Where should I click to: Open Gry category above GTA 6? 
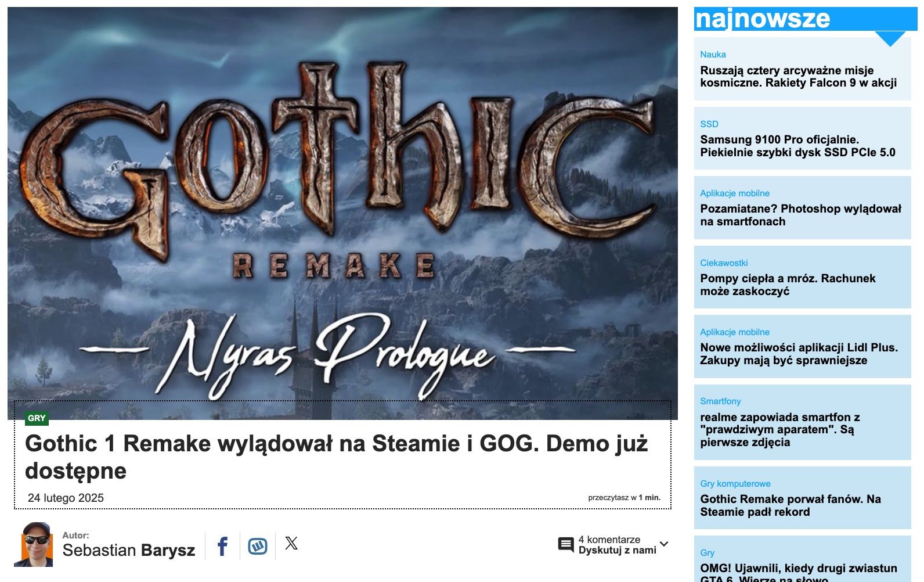point(707,553)
